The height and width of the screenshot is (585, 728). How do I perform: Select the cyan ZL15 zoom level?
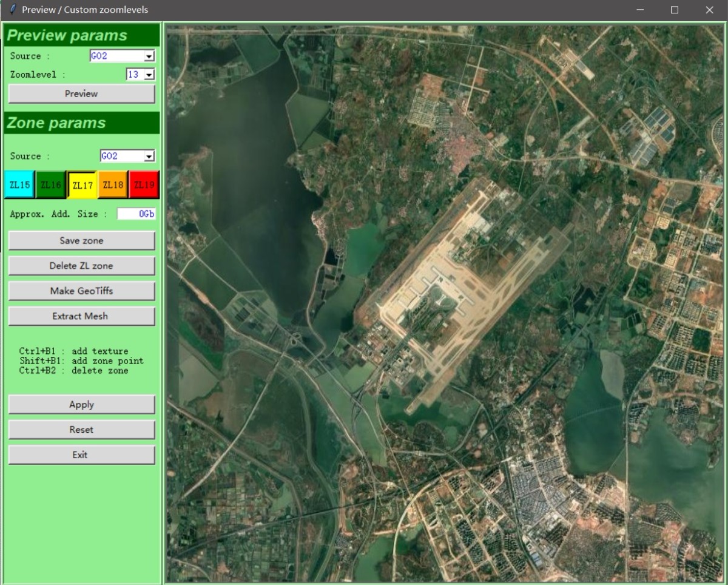pos(19,185)
